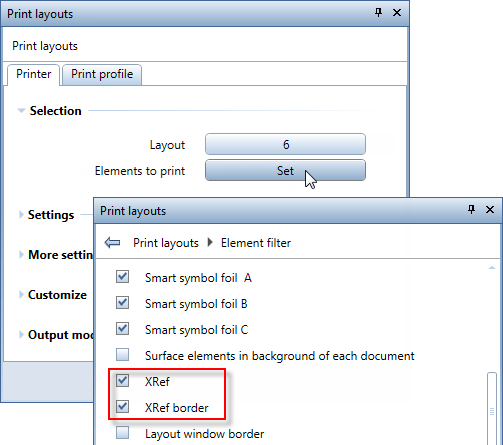Switch to the Print profile tab

(102, 74)
